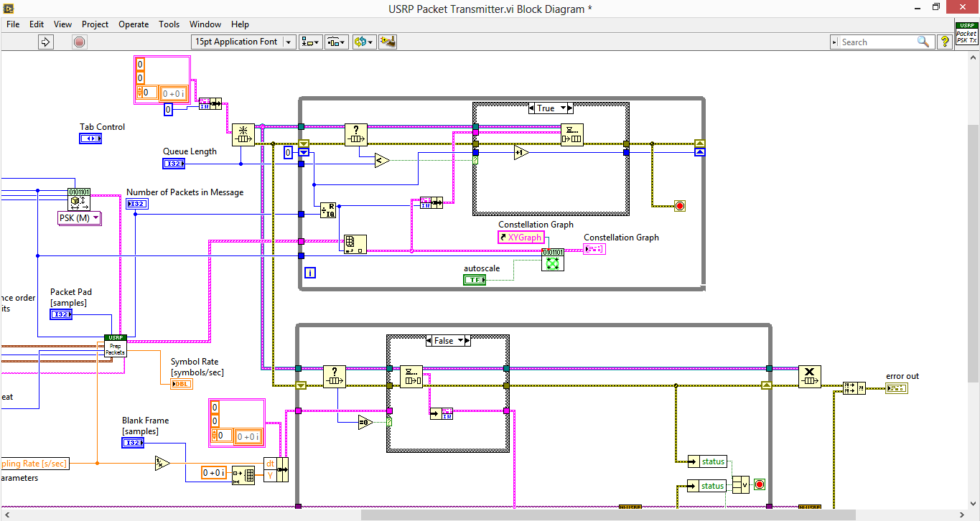
Task: Select the USRP Prep Packets subVI
Action: pyautogui.click(x=116, y=346)
